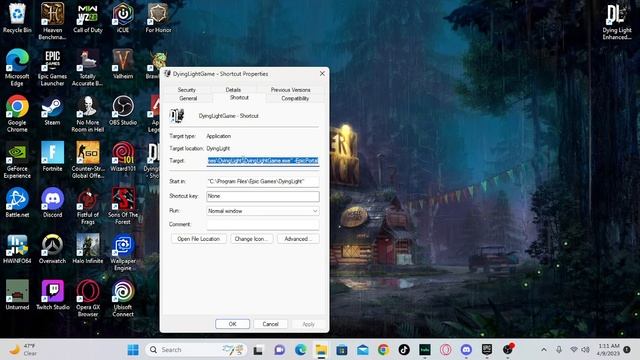640x360 pixels.
Task: Select Dying Light Enhanced desktop icon
Action: point(617,22)
